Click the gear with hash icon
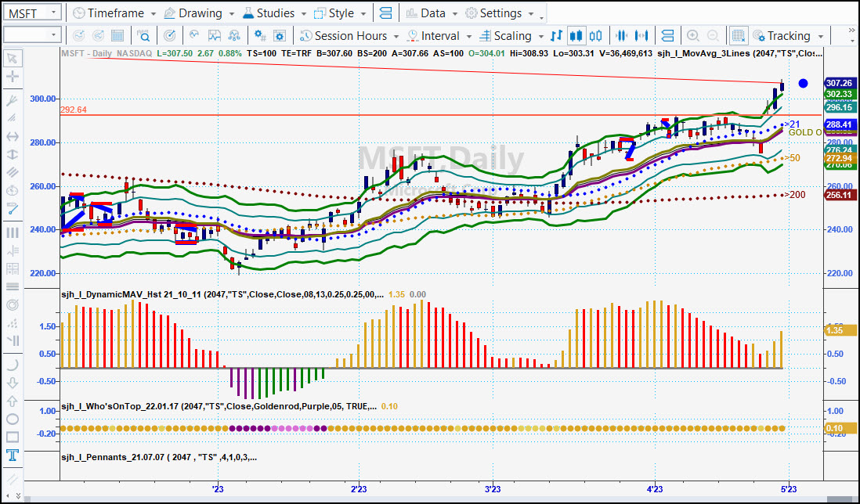 [260, 36]
